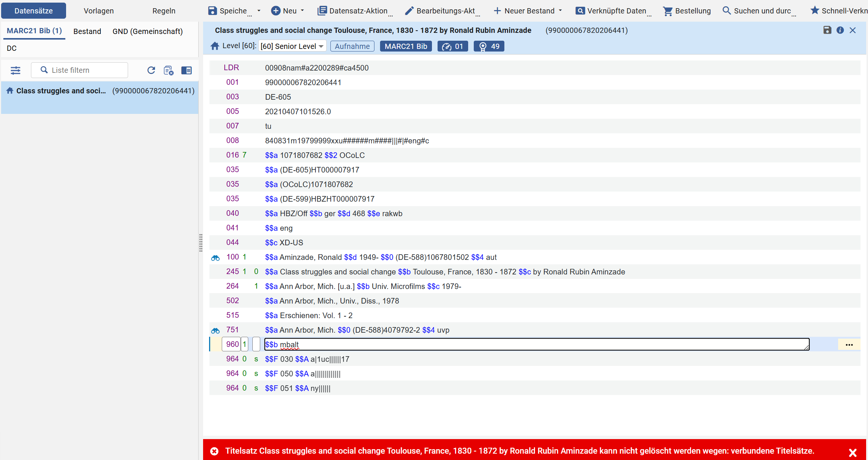Click the Aufnahme button
868x460 pixels.
(352, 46)
